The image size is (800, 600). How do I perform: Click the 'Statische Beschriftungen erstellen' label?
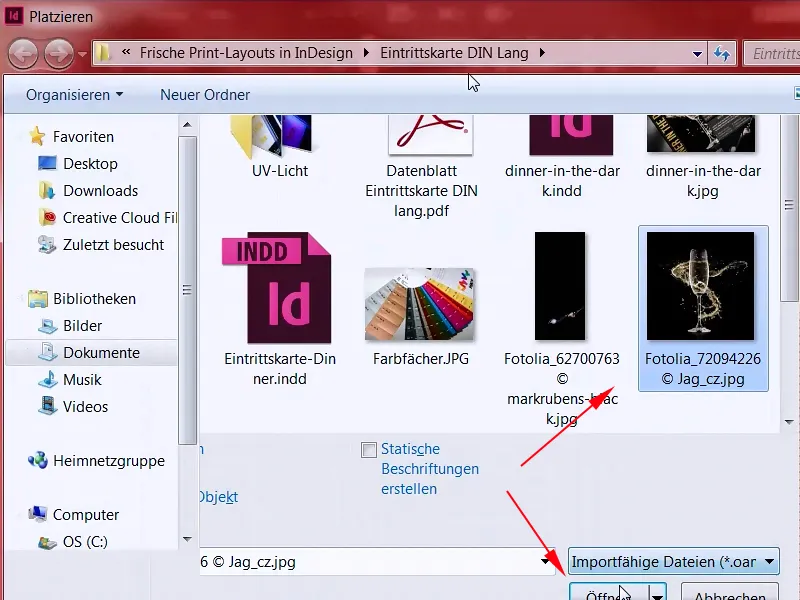430,469
